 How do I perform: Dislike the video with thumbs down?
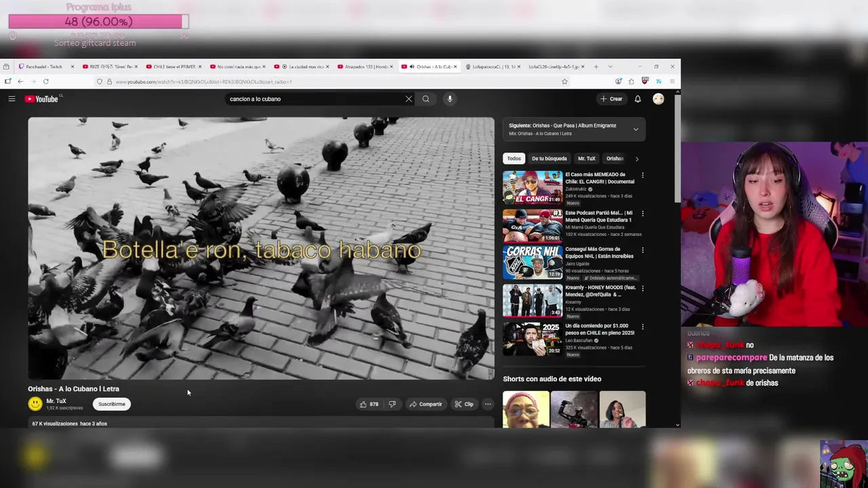[392, 404]
